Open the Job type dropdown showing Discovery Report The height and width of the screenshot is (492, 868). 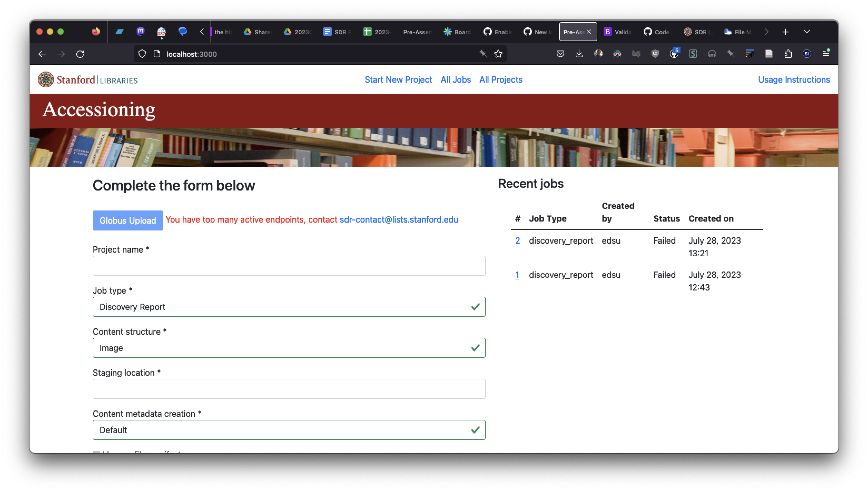[x=289, y=307]
